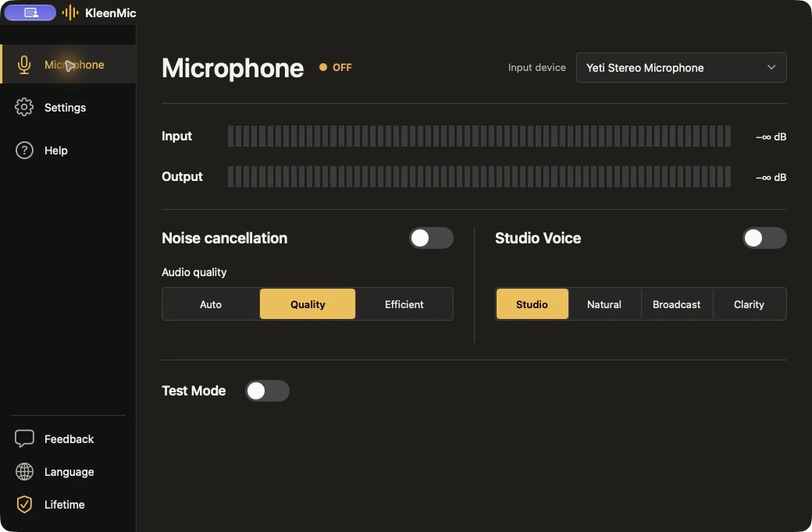Open the Help label in the sidebar
The image size is (812, 532).
pyautogui.click(x=56, y=151)
